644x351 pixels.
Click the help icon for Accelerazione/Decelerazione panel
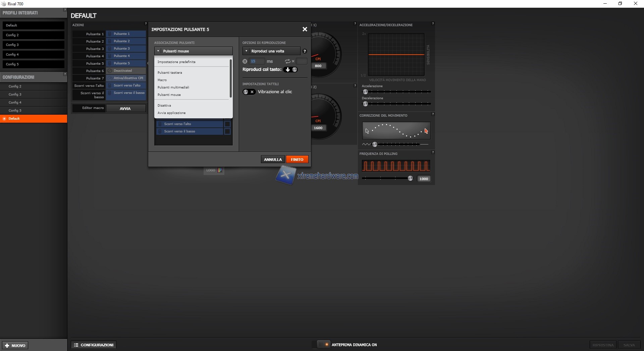(433, 23)
